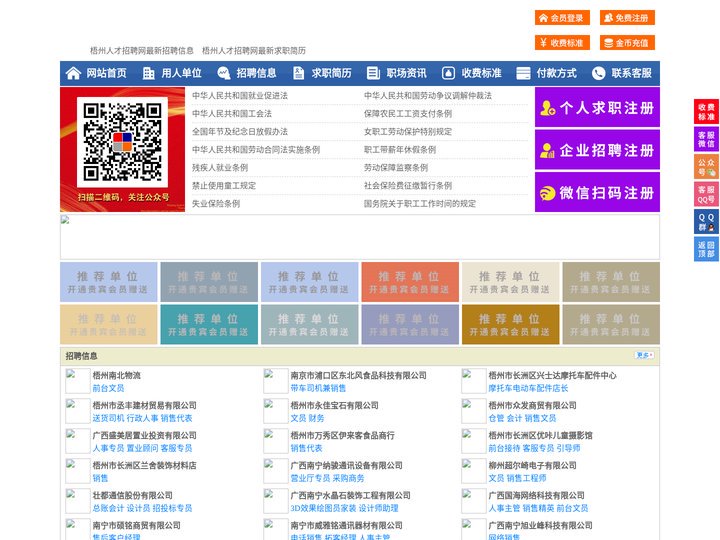
Task: Open 联系客服 menu item
Action: tap(631, 73)
